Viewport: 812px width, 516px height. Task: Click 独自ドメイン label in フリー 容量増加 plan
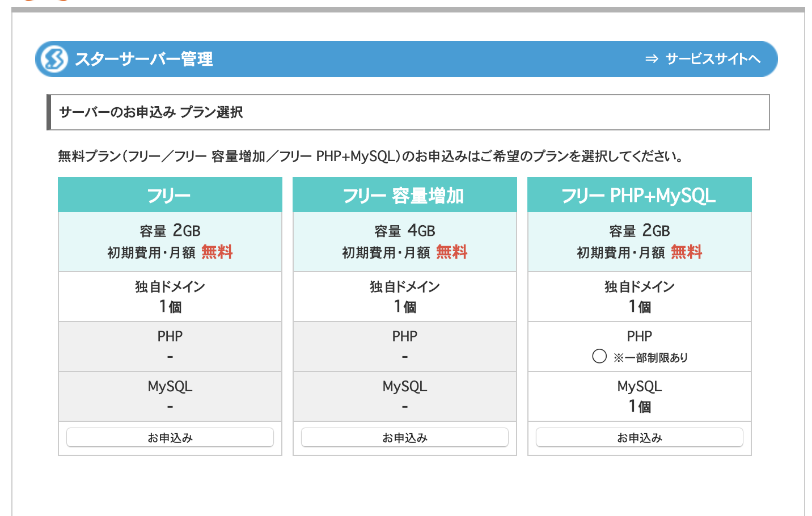point(405,287)
